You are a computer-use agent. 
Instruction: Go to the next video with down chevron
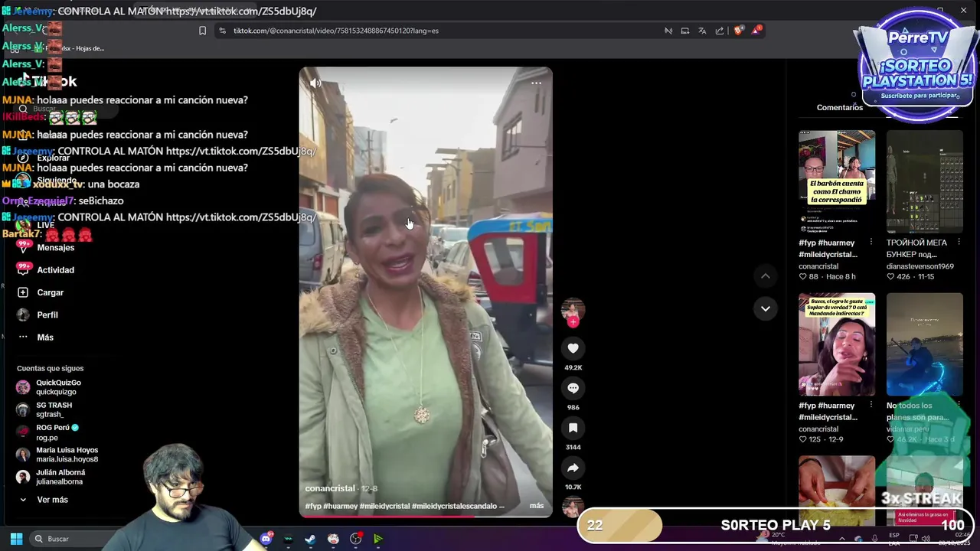pyautogui.click(x=765, y=308)
